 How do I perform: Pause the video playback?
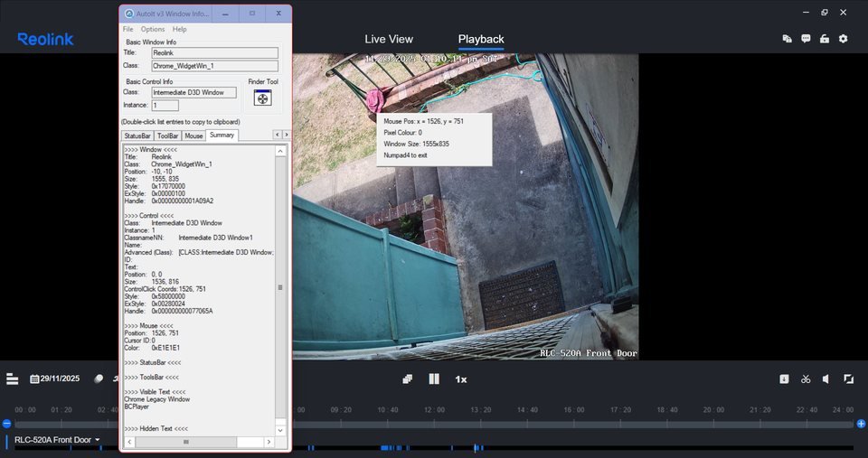pos(434,379)
